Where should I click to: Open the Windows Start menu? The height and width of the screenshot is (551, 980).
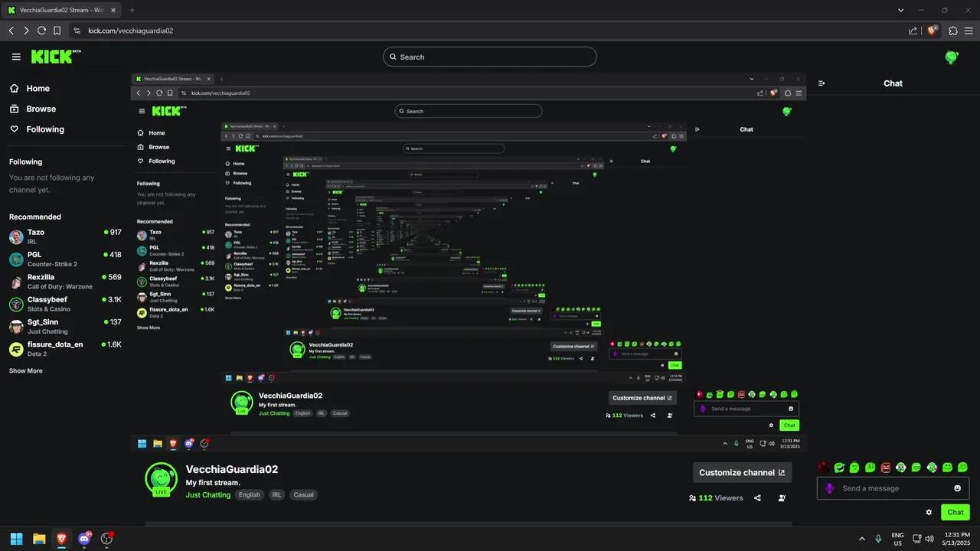[16, 539]
